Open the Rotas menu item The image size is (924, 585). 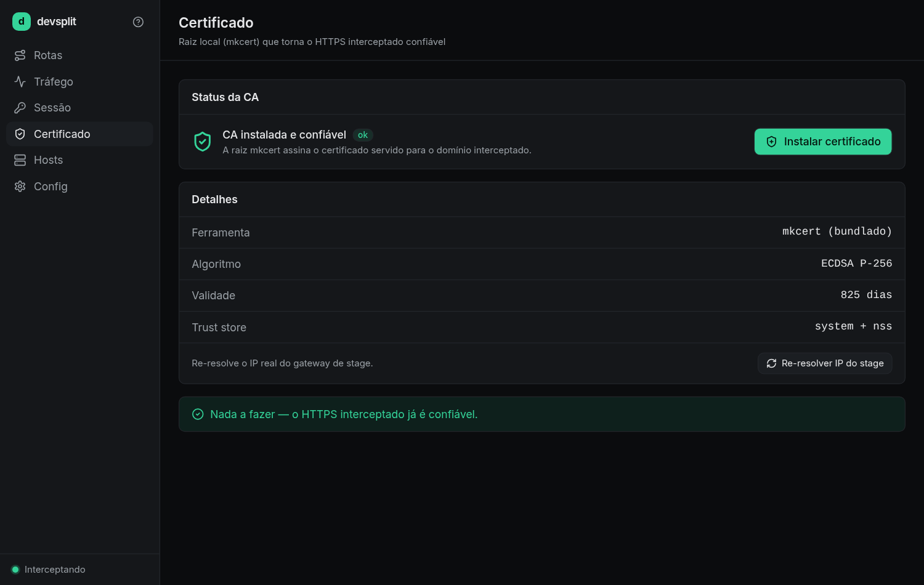(79, 55)
